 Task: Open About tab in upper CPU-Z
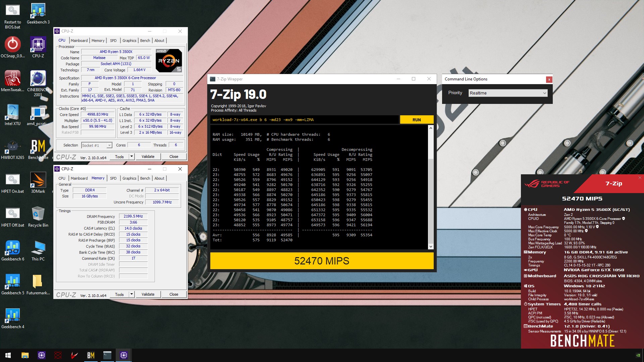pos(159,41)
